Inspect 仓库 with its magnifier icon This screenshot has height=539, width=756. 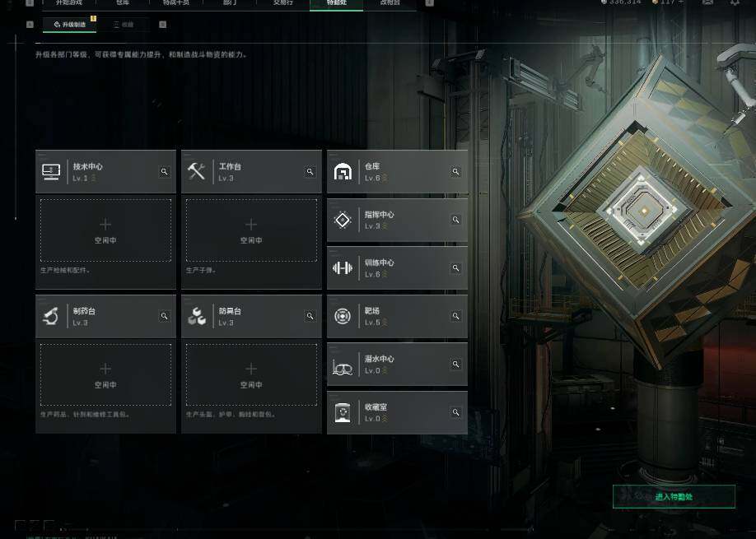tap(455, 171)
